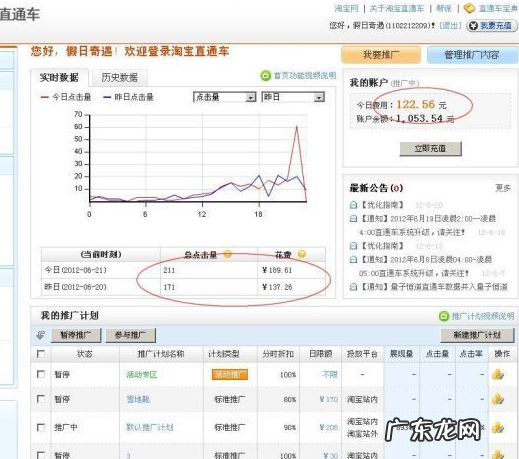Check the 默认推广计划 plan checkbox
519x459 pixels.
[41, 427]
